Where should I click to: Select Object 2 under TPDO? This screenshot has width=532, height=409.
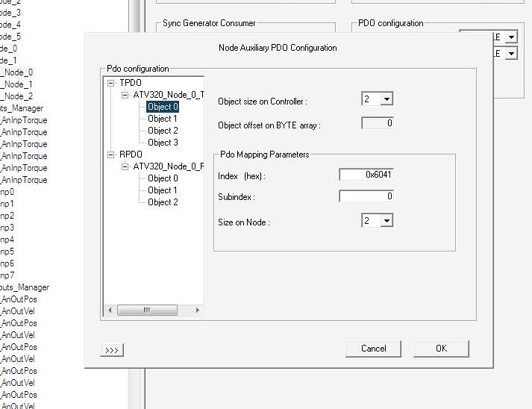[x=163, y=131]
